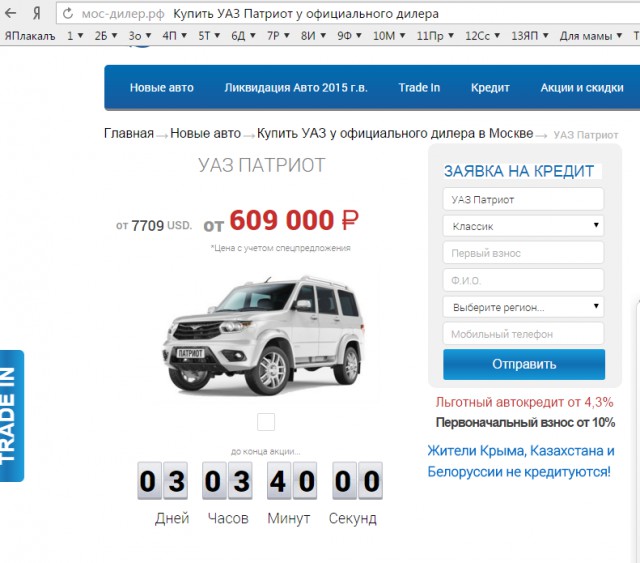
Task: Expand the '4П' bookmarks folder
Action: [174, 36]
